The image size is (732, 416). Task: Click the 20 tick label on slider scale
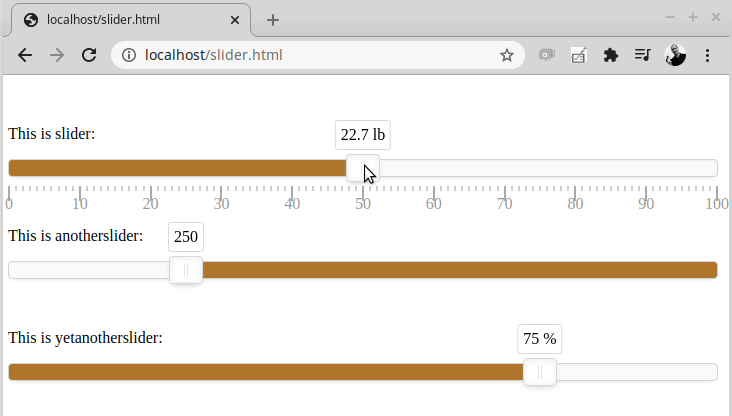pyautogui.click(x=150, y=204)
